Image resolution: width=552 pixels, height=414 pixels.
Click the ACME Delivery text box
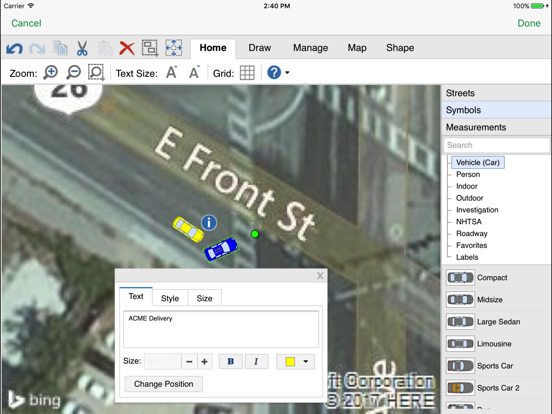221,329
